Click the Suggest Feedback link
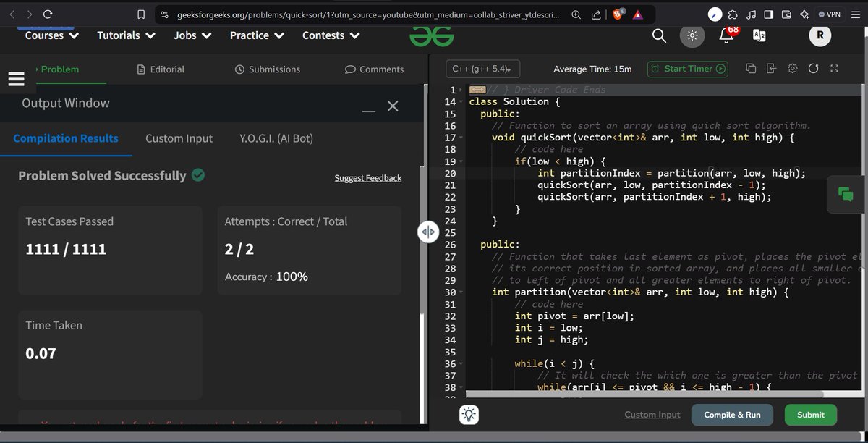 (367, 177)
